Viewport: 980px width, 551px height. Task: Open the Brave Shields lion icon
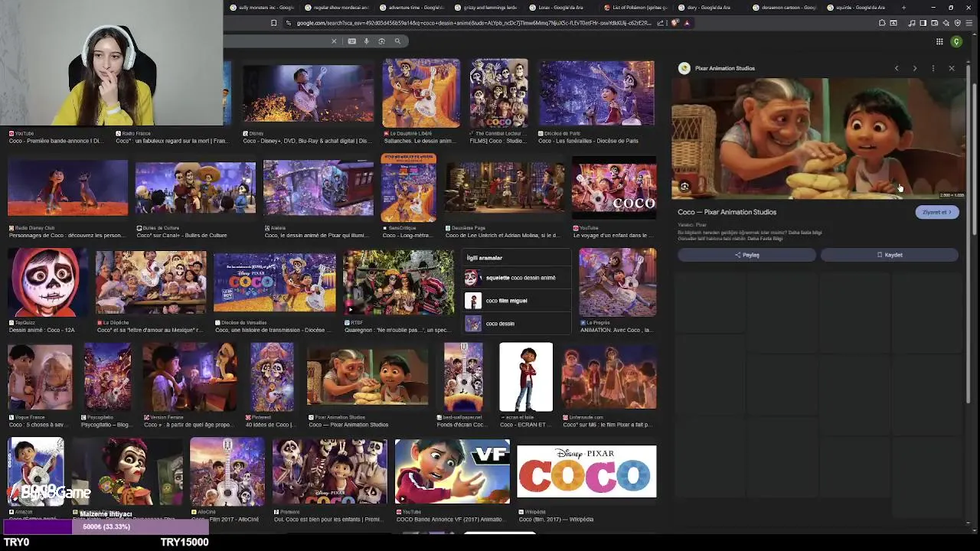(675, 23)
